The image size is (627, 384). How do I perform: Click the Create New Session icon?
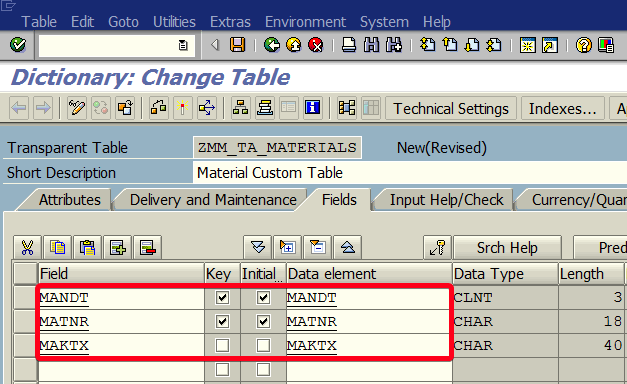click(x=527, y=45)
